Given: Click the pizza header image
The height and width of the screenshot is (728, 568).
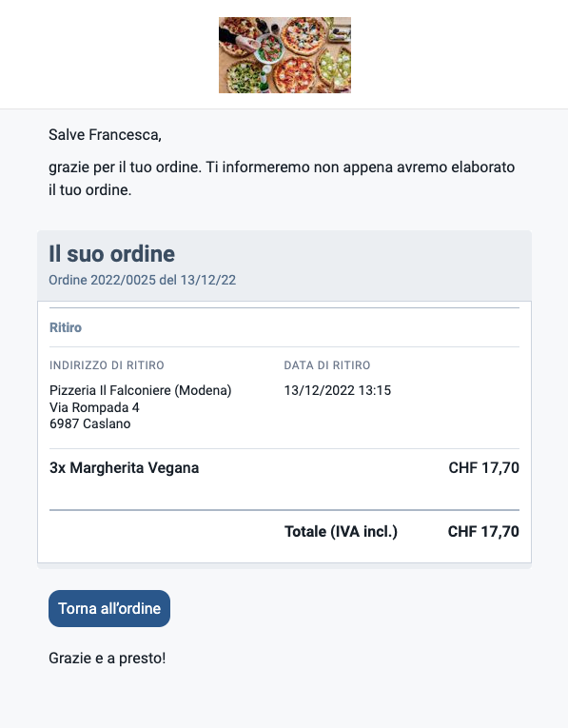Looking at the screenshot, I should pyautogui.click(x=284, y=55).
